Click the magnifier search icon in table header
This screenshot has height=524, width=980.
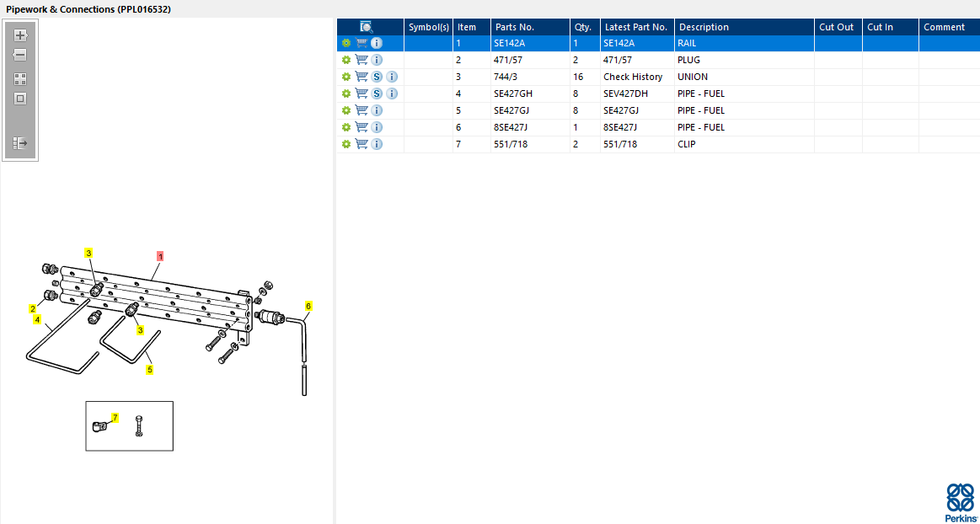[x=367, y=27]
